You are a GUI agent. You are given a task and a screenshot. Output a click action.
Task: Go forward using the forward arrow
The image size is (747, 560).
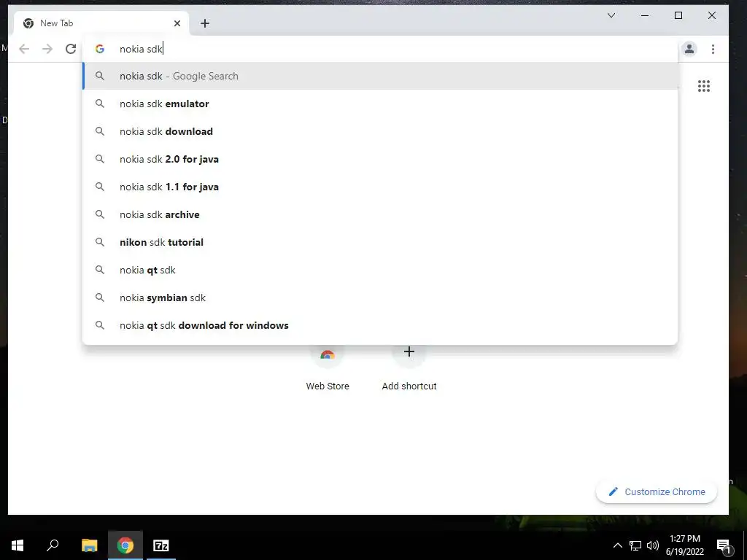(x=47, y=49)
